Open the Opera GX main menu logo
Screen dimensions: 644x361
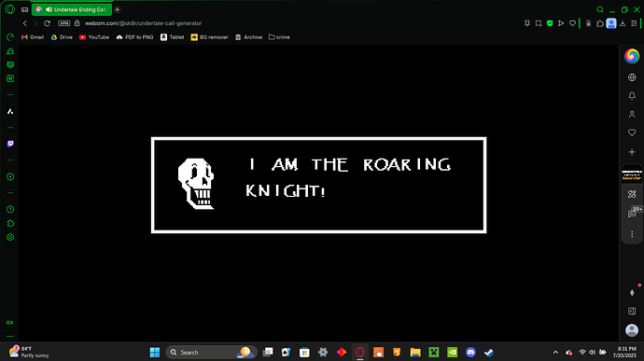click(10, 9)
